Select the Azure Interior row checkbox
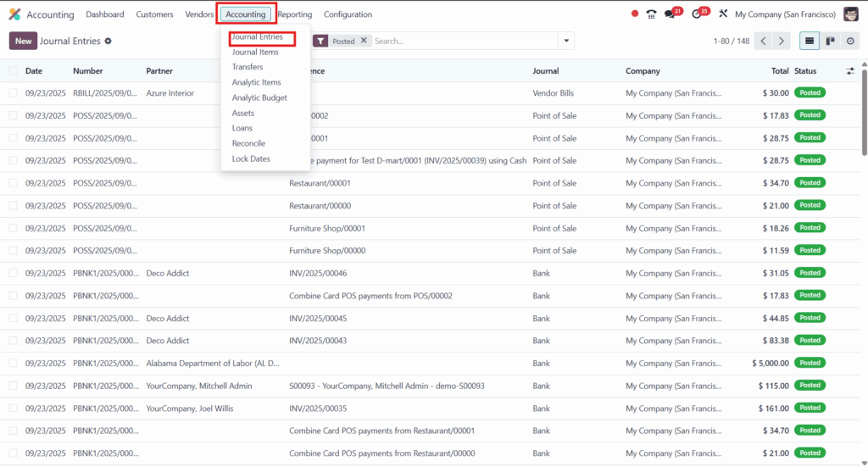The width and height of the screenshot is (868, 467). point(13,93)
